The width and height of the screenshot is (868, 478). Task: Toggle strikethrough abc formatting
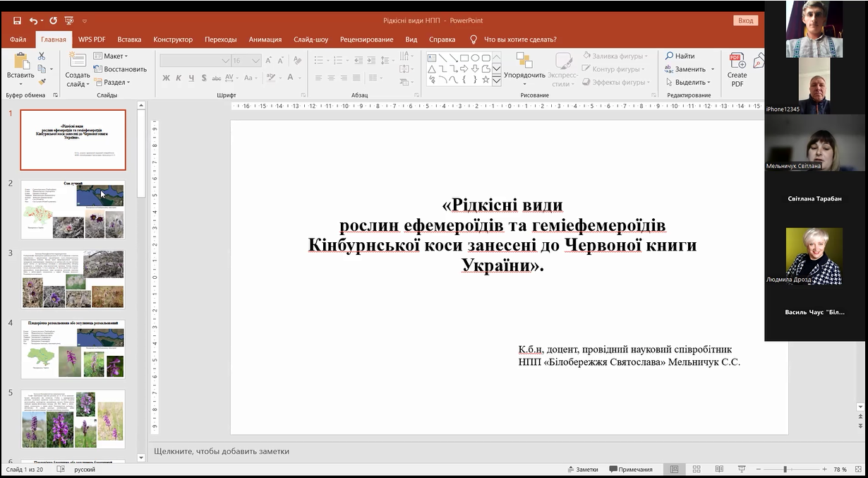coord(217,78)
